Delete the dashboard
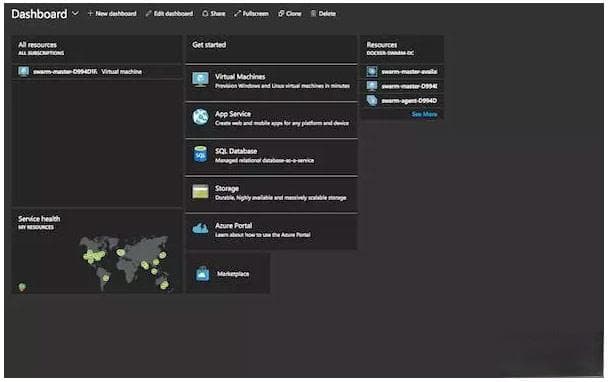Screen dimensions: 611x382 pyautogui.click(x=323, y=14)
